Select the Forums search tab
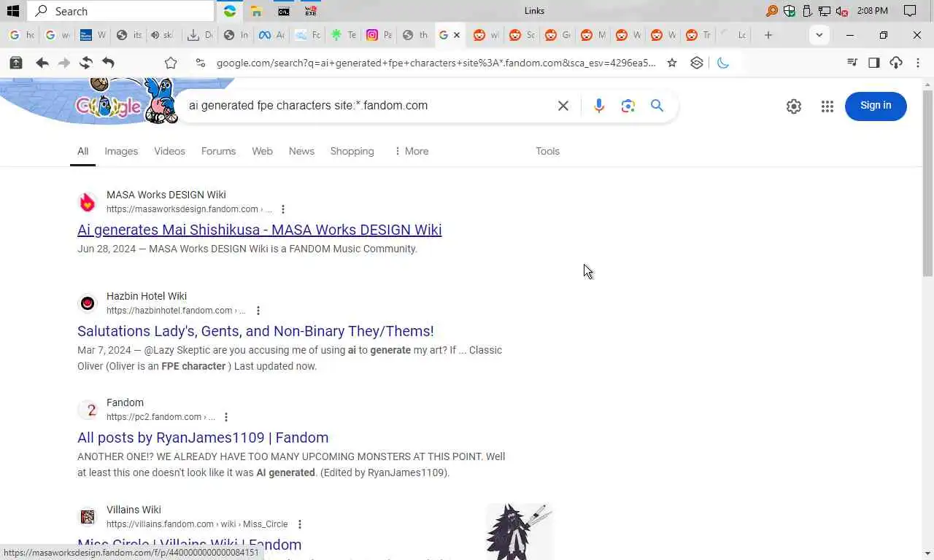934x560 pixels. click(x=218, y=151)
